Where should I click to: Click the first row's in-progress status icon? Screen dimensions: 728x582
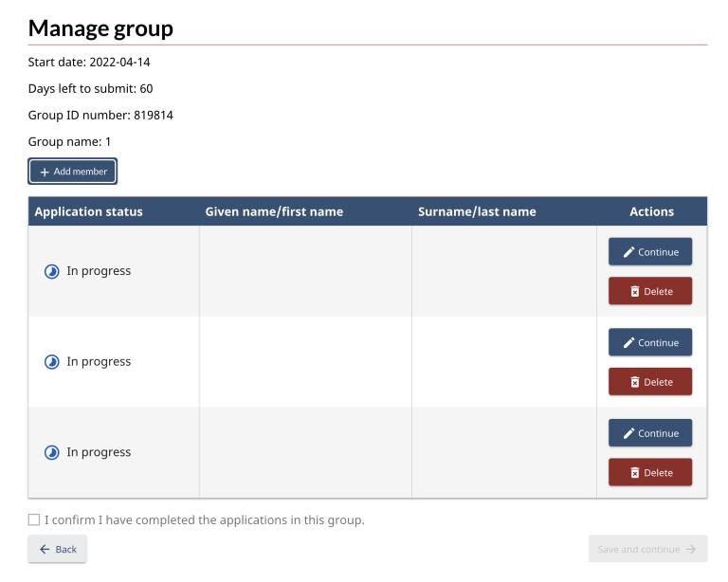(52, 272)
